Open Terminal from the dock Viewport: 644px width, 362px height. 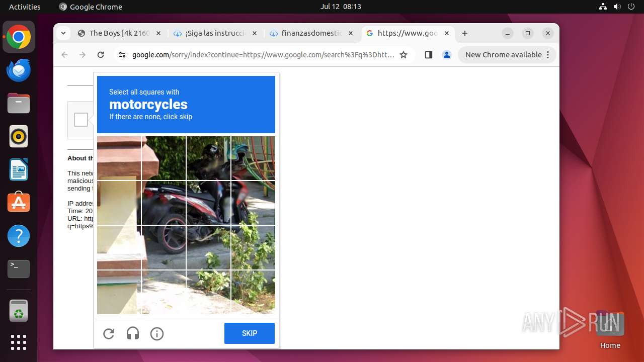(19, 269)
